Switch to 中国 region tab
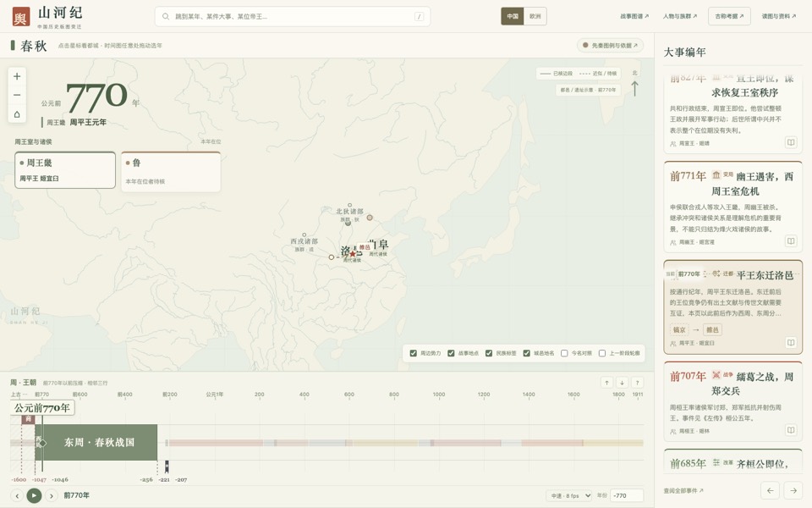 pos(513,16)
